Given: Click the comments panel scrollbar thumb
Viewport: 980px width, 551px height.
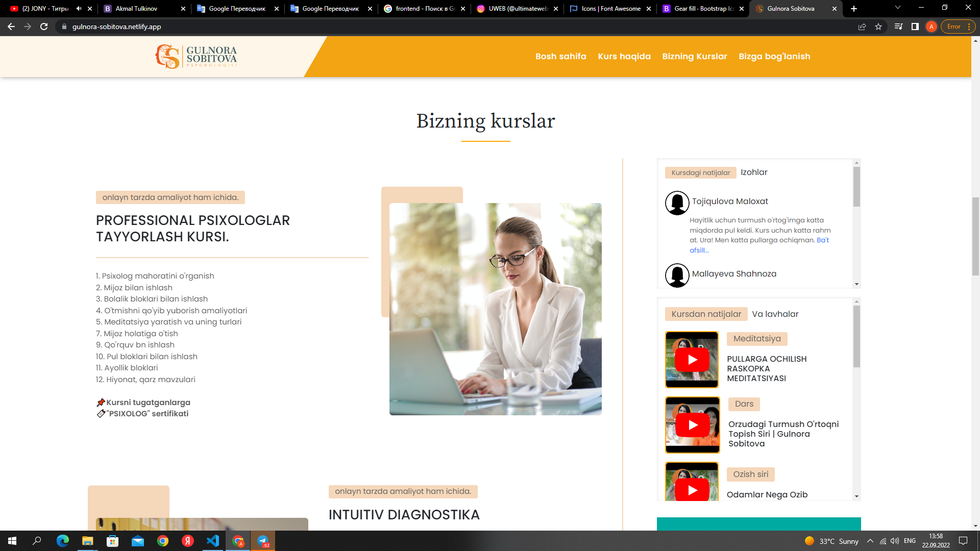Looking at the screenshot, I should point(856,187).
